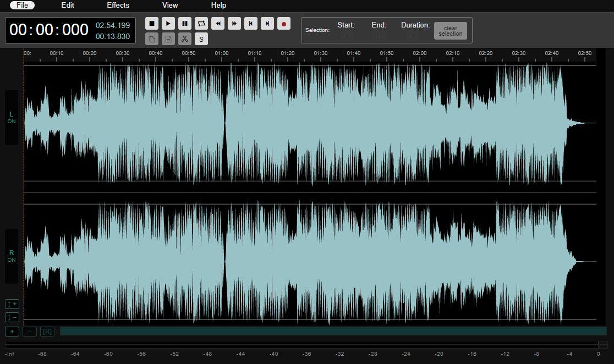Play the audio file
Viewport: 614px width, 364px height.
coord(168,23)
